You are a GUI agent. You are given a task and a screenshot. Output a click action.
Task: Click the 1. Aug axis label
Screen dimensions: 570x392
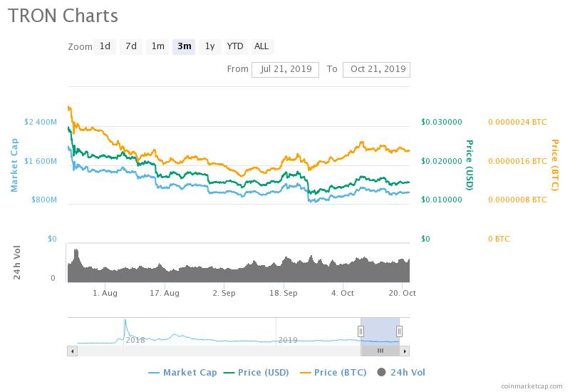pos(105,293)
